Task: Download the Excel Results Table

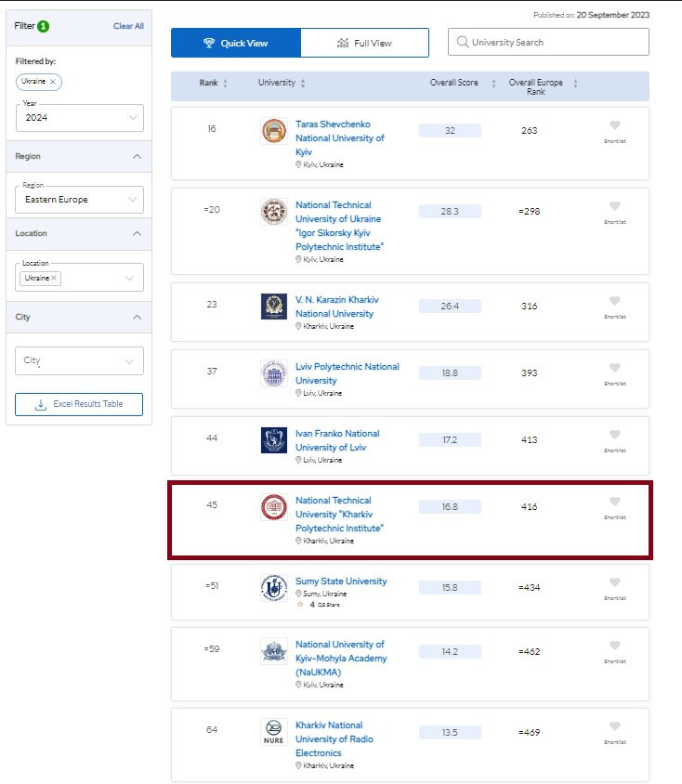Action: (x=79, y=404)
